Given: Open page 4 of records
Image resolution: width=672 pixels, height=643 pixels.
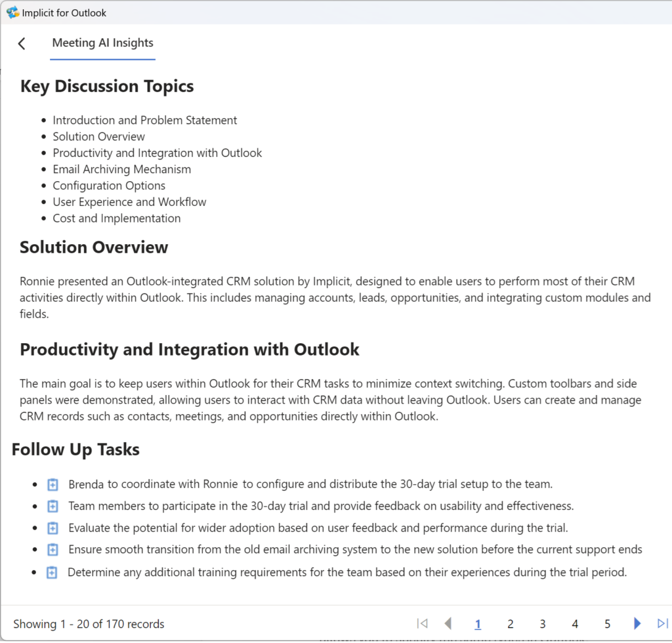Looking at the screenshot, I should pos(575,624).
